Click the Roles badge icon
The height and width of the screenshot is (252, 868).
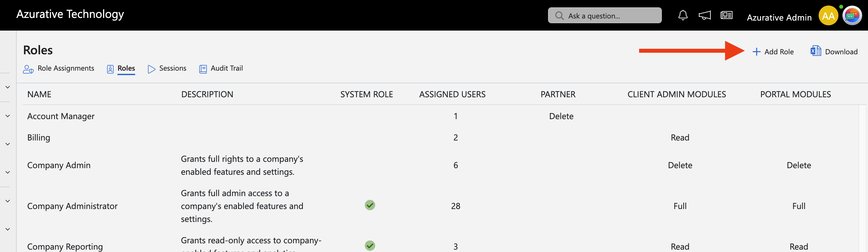click(x=110, y=69)
